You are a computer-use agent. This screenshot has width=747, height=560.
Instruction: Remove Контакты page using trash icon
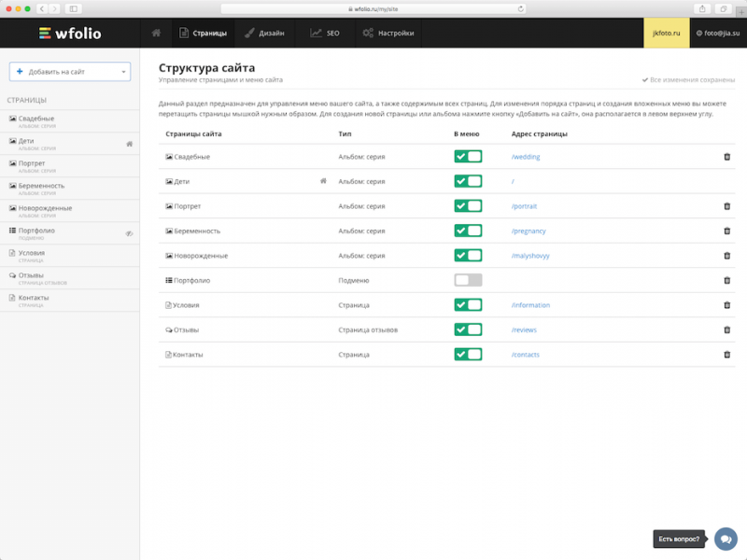(x=726, y=355)
